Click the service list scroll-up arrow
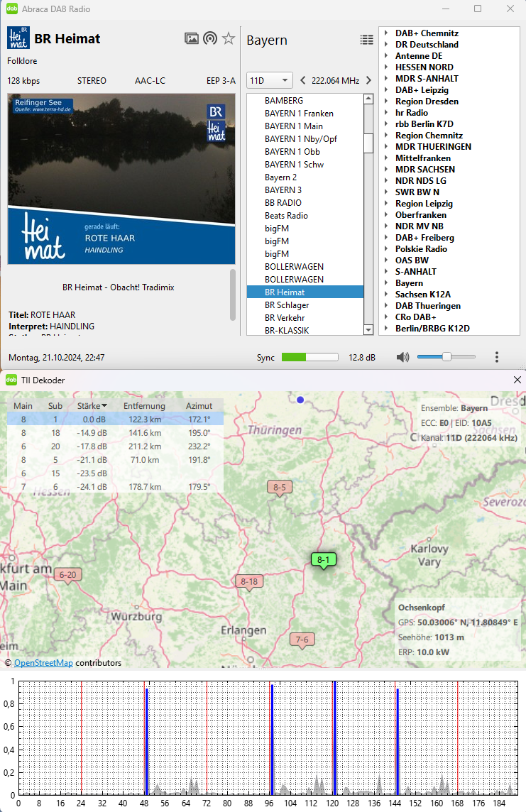 (368, 99)
